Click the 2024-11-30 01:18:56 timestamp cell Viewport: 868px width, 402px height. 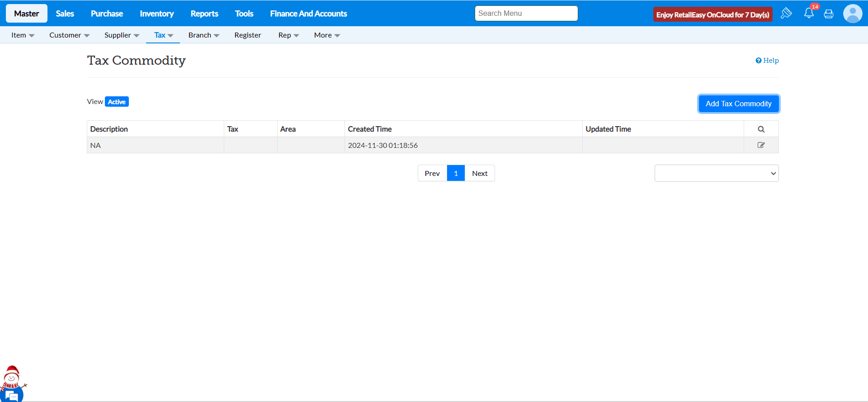[463, 145]
